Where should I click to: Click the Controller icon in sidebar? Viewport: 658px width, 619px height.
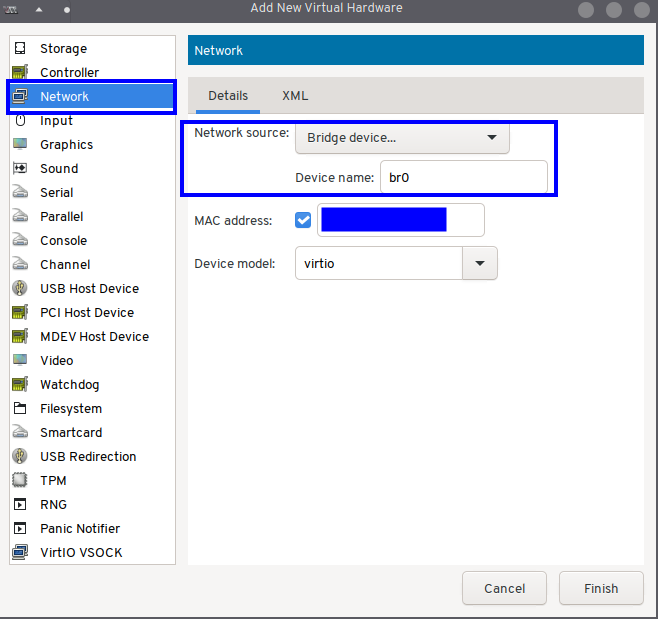coord(20,73)
